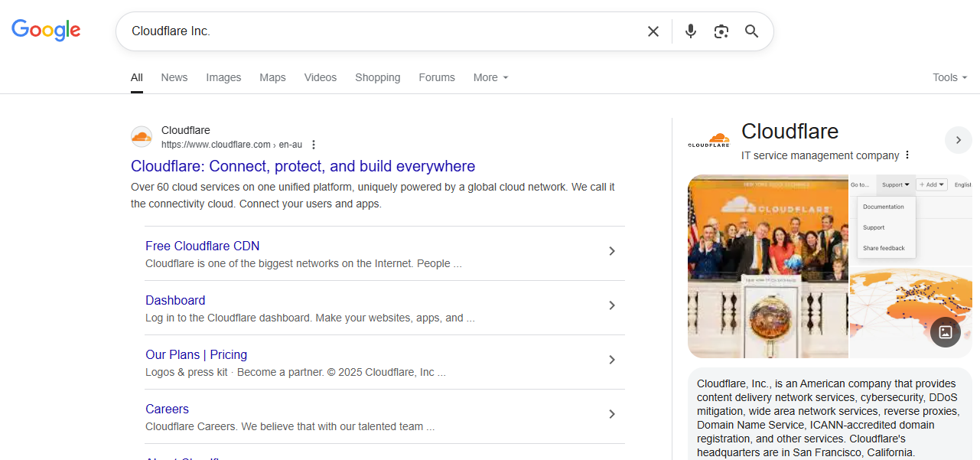Expand Our Plans | Pricing chevron
Screen dimensions: 980x460
pos(612,360)
